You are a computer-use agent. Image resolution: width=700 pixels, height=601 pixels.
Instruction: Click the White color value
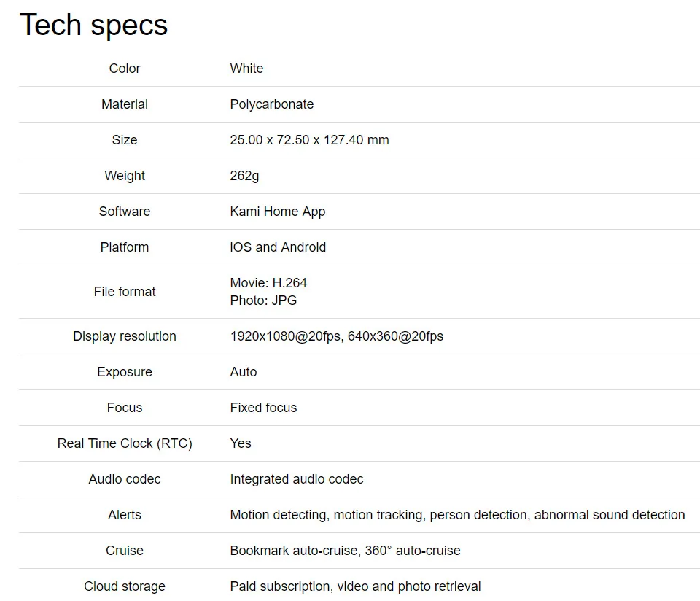click(x=246, y=69)
